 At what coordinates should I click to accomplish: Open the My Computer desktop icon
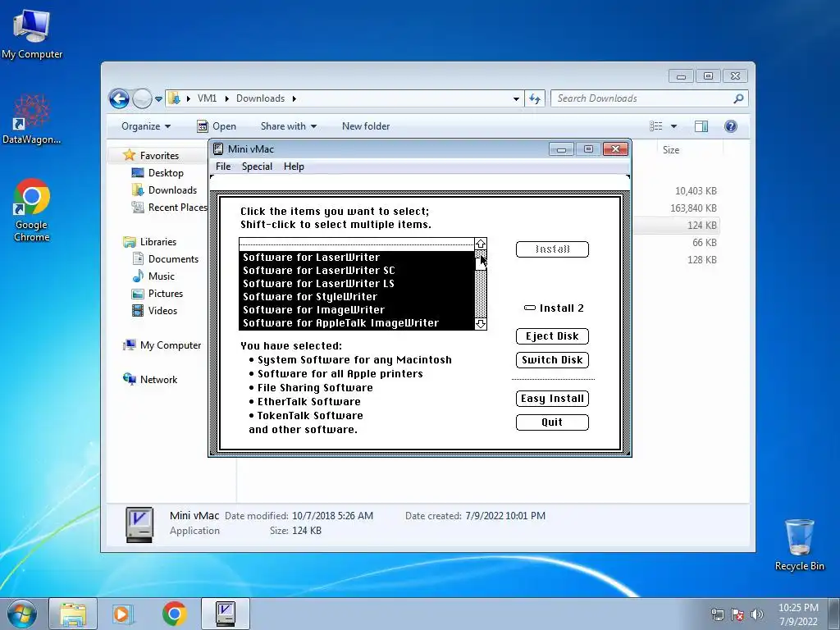click(32, 33)
